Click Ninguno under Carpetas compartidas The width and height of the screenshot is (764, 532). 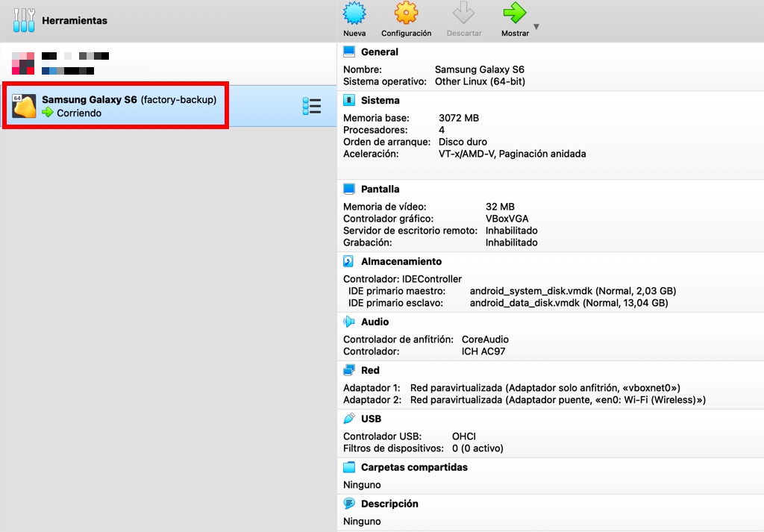[x=362, y=485]
